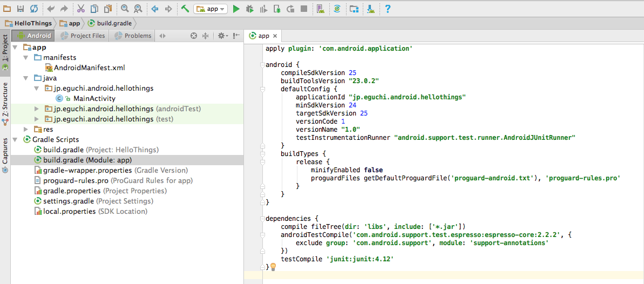Collapse the java folder arrow

click(26, 78)
